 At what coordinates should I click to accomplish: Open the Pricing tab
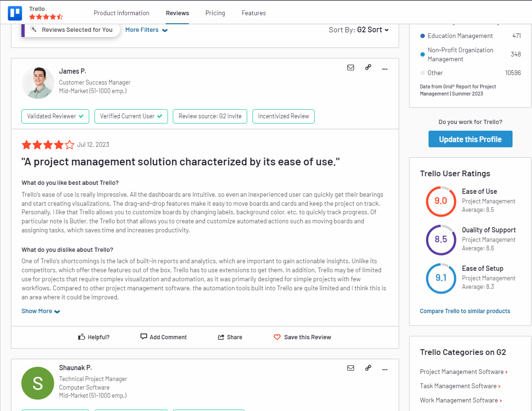click(215, 13)
